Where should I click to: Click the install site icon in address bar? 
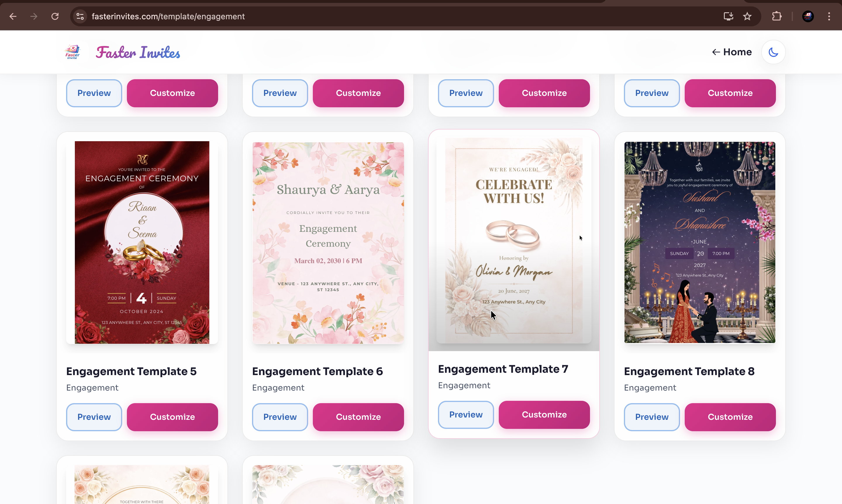[x=727, y=16]
